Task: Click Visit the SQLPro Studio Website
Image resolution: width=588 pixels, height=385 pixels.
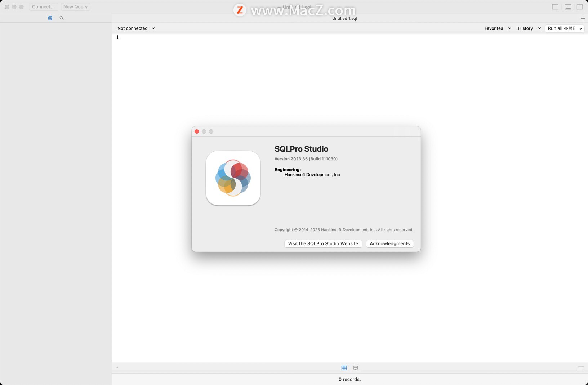Action: [323, 244]
